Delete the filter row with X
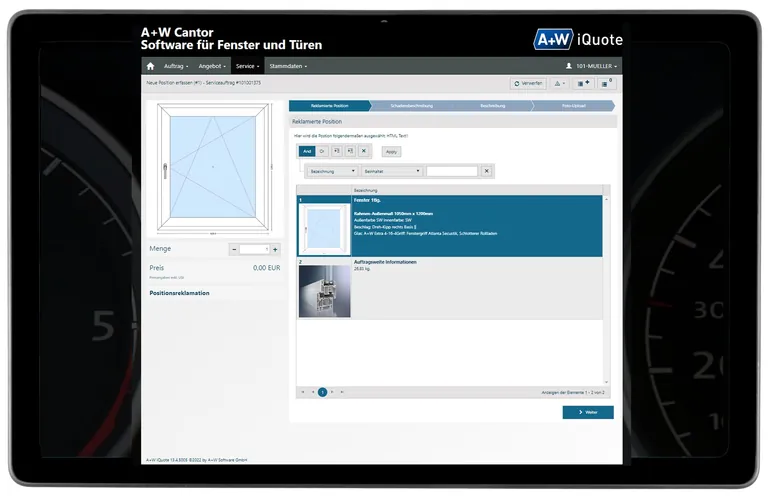This screenshot has width=768, height=497. click(486, 171)
